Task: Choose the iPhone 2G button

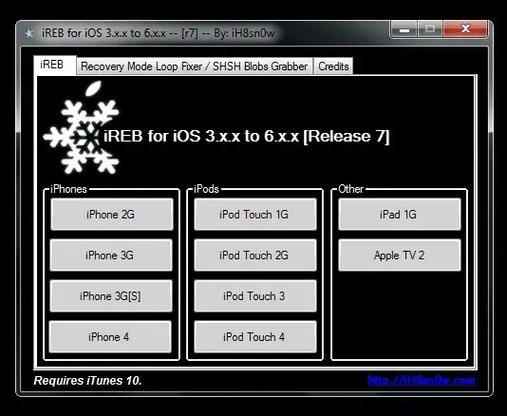Action: coord(112,214)
